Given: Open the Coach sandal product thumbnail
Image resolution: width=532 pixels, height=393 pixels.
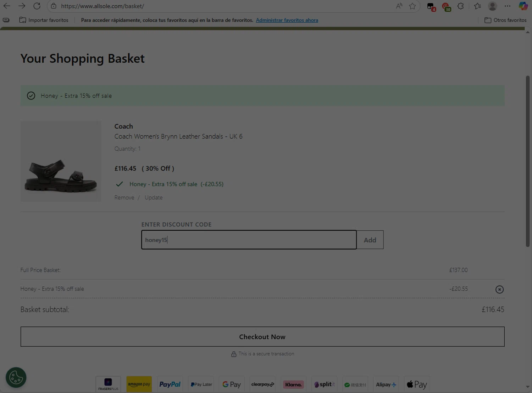Looking at the screenshot, I should coord(61,162).
